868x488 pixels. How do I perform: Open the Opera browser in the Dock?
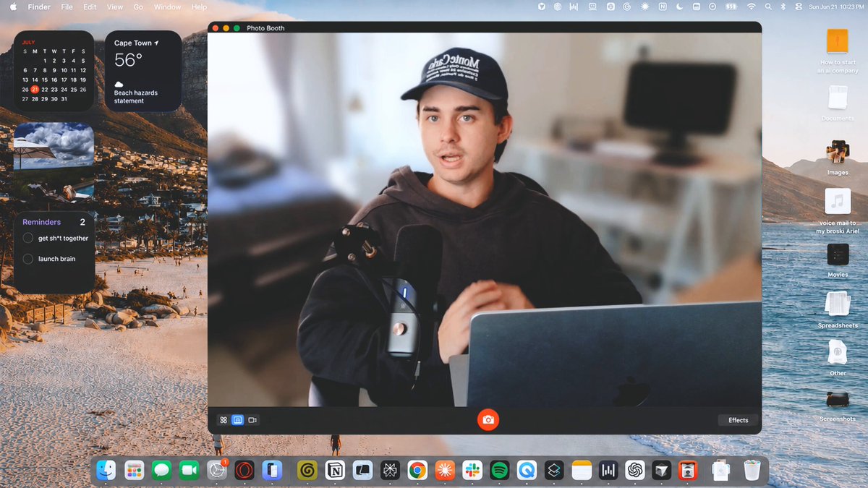(244, 470)
